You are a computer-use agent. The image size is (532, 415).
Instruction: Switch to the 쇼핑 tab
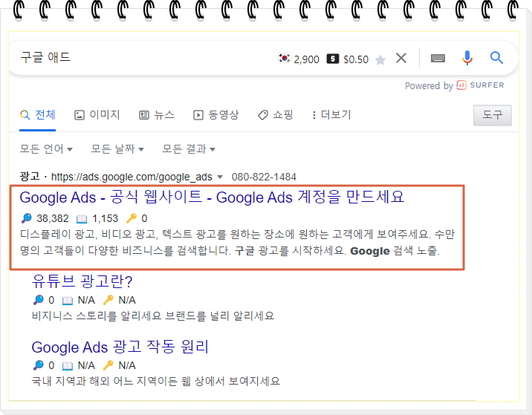point(275,115)
